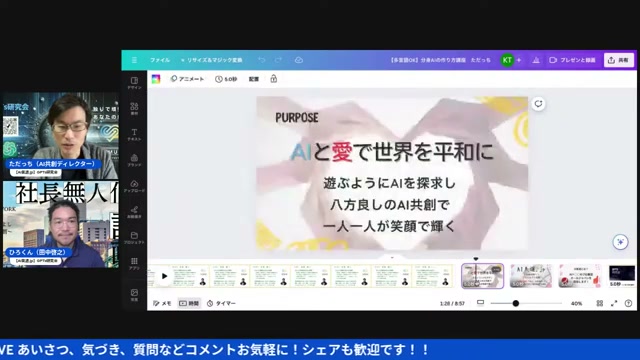Open the アップロード panel in sidebar
Viewport: 640px width, 360px height.
point(134,186)
